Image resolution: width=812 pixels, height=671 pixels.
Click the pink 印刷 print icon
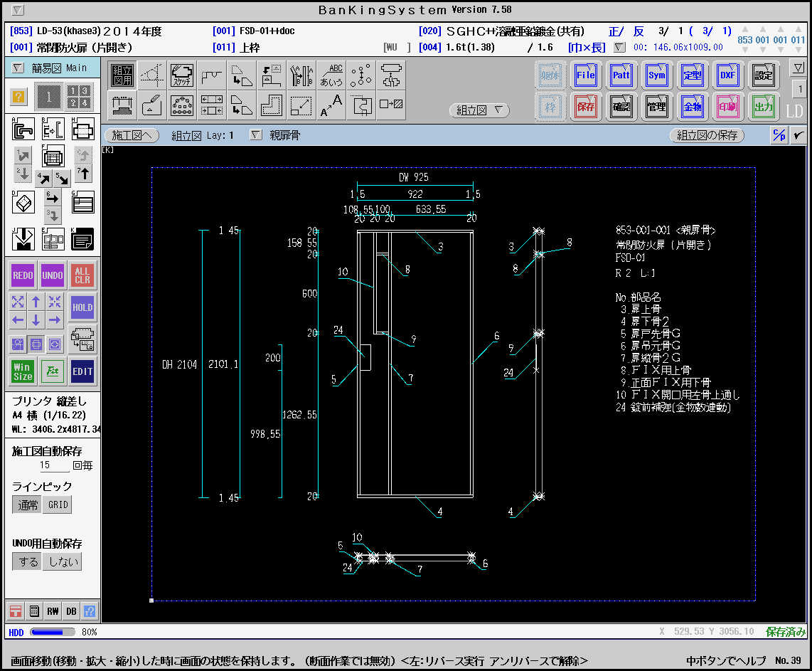[x=727, y=107]
